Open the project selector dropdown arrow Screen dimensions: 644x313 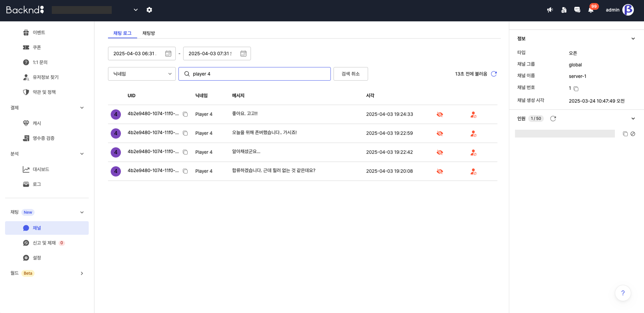(x=136, y=10)
